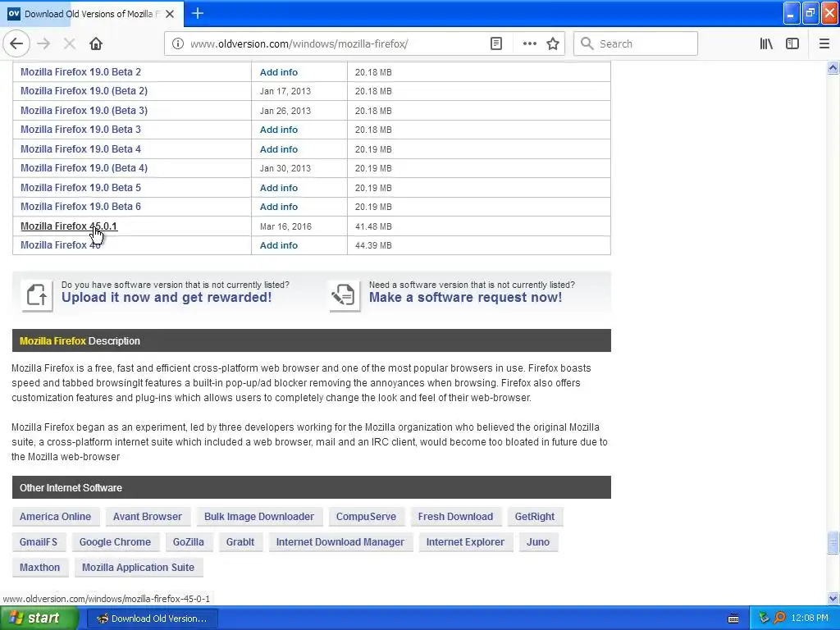Show site information icon in address bar
This screenshot has height=630, width=840.
click(177, 43)
